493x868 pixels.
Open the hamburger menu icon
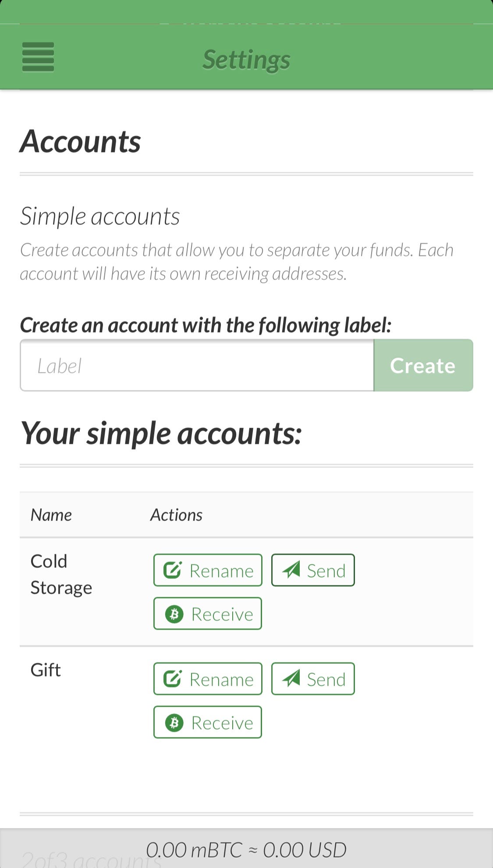(38, 57)
